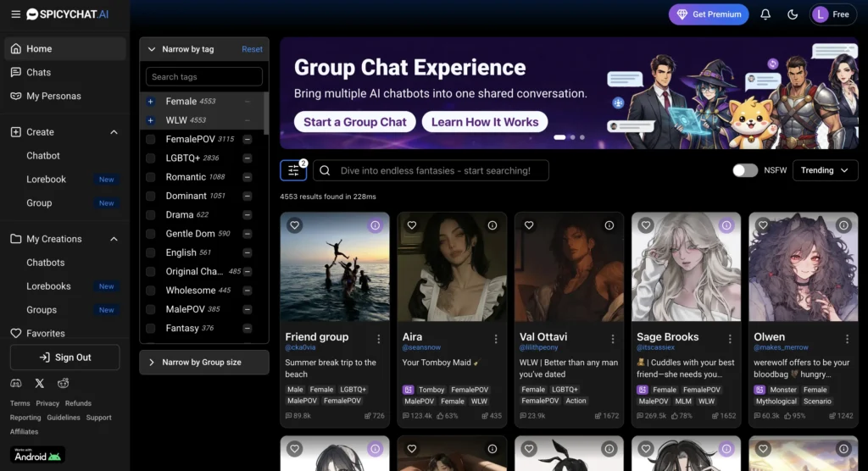Focus the main chatbot search box
868x471 pixels.
pyautogui.click(x=431, y=170)
